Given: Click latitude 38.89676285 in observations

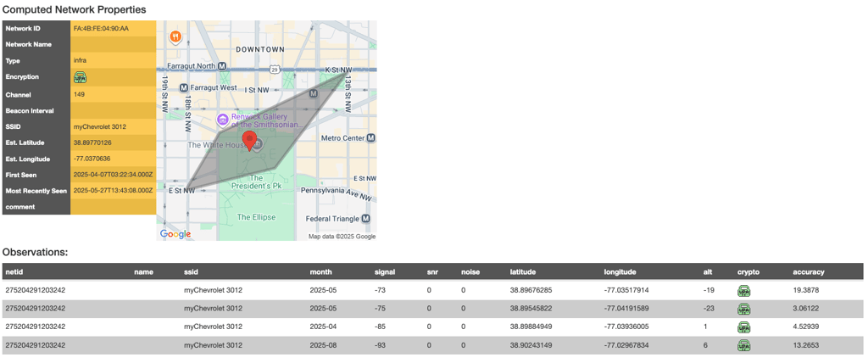Looking at the screenshot, I should click(531, 290).
